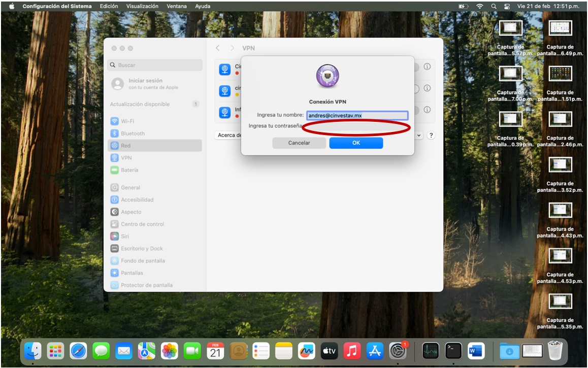Open info for the second VPN entry
Screen dimensions: 588x368
tap(427, 88)
